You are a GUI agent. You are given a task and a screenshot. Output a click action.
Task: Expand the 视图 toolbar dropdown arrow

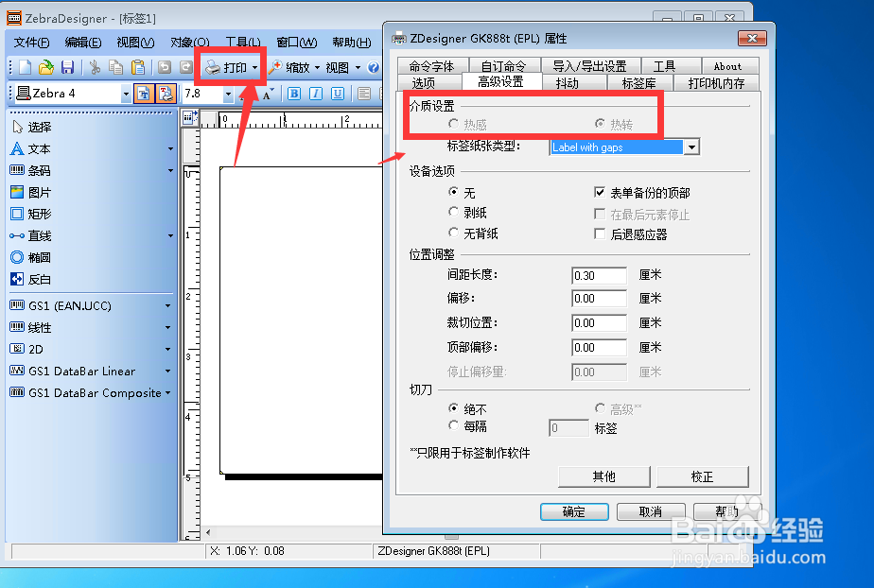(358, 68)
